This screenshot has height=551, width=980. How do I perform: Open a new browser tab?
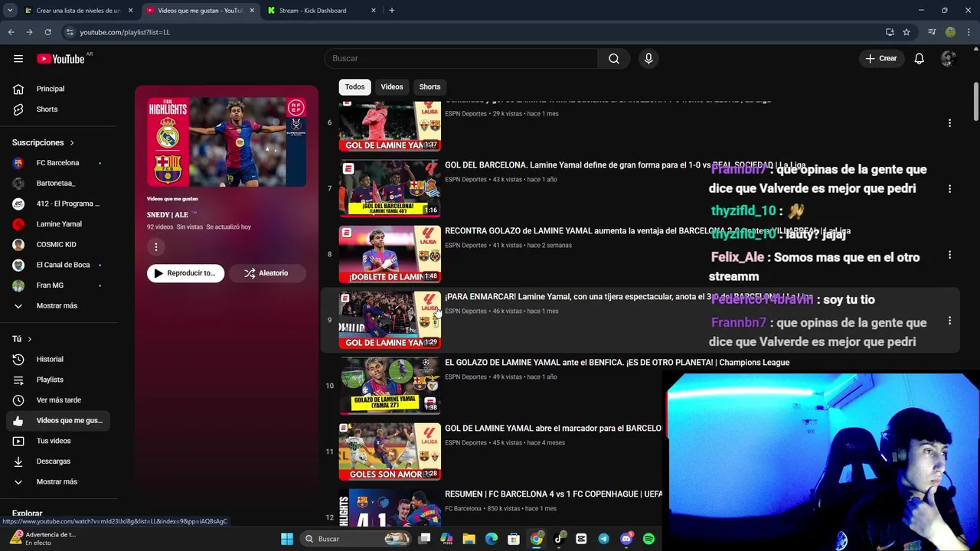(392, 11)
